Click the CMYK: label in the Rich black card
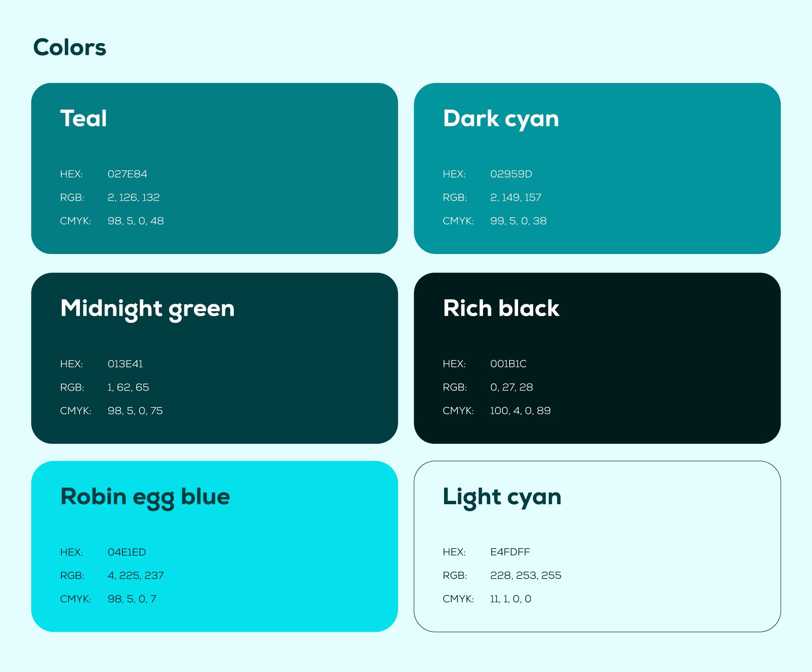The width and height of the screenshot is (812, 672). point(458,411)
